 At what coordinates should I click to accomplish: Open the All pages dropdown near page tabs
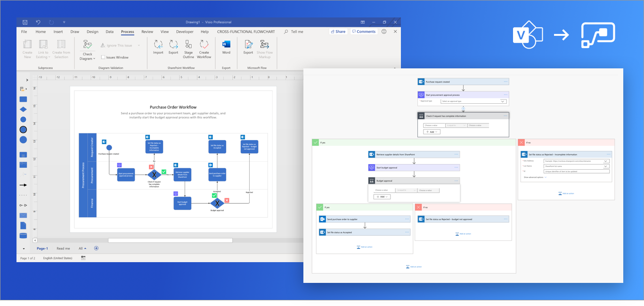tap(83, 248)
